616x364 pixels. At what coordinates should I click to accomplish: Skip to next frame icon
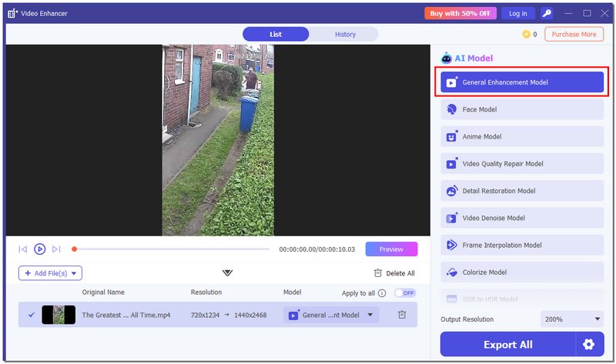(x=56, y=249)
